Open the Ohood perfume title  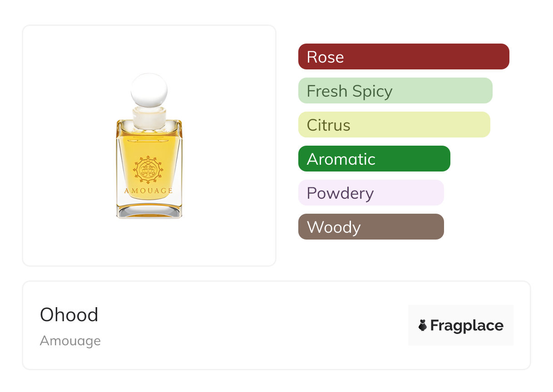[x=69, y=315]
